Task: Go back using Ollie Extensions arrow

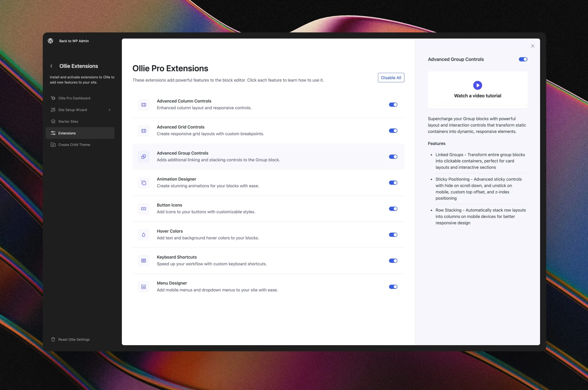Action: click(x=51, y=66)
